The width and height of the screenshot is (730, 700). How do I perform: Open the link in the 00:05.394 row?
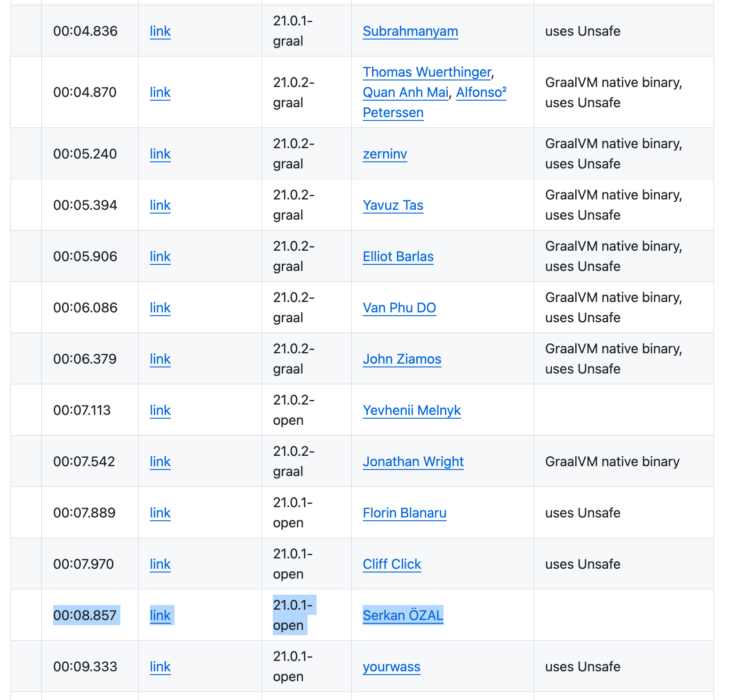coord(160,205)
